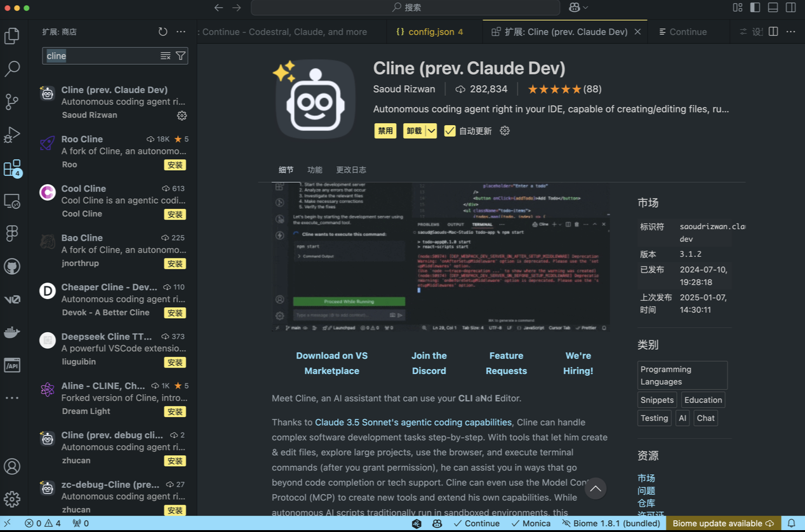Go back using the navigation arrow
Viewport: 805px width, 532px height.
pyautogui.click(x=218, y=8)
